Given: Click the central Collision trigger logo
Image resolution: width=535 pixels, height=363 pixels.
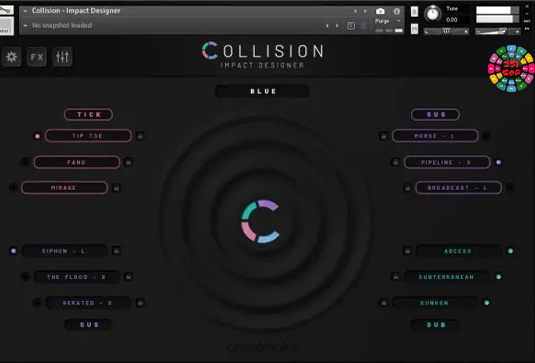Looking at the screenshot, I should 260,221.
